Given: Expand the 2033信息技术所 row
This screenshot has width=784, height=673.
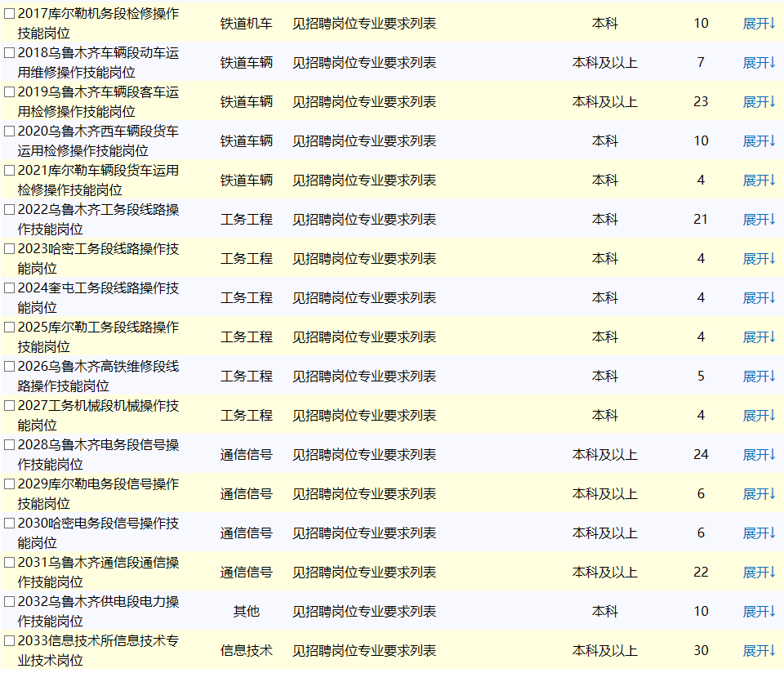Looking at the screenshot, I should pos(759,650).
